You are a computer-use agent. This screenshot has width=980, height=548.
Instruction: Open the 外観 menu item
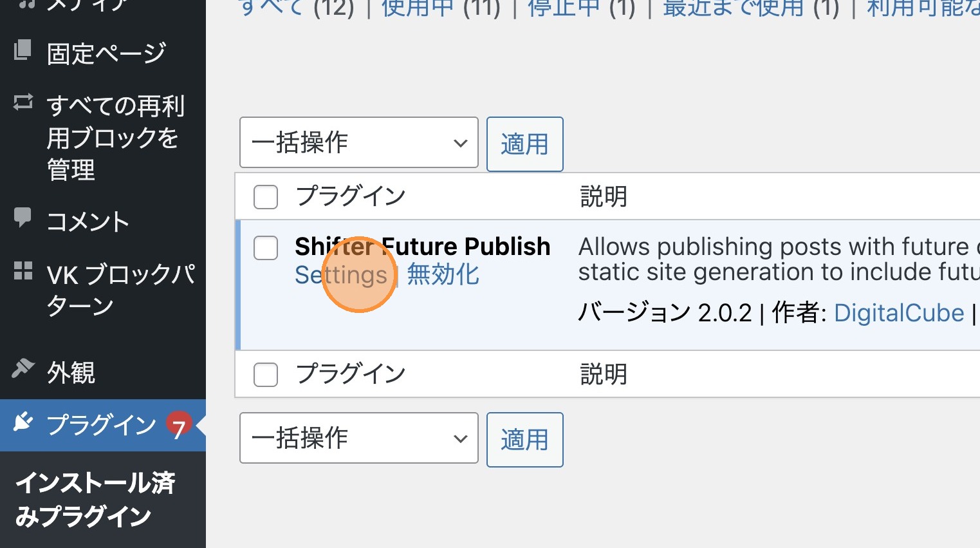71,373
